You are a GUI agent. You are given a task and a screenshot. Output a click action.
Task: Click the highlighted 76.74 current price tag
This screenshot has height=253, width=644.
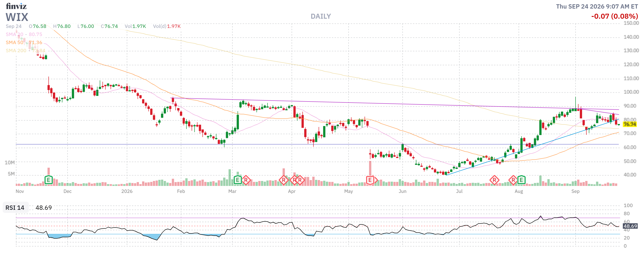click(x=630, y=124)
